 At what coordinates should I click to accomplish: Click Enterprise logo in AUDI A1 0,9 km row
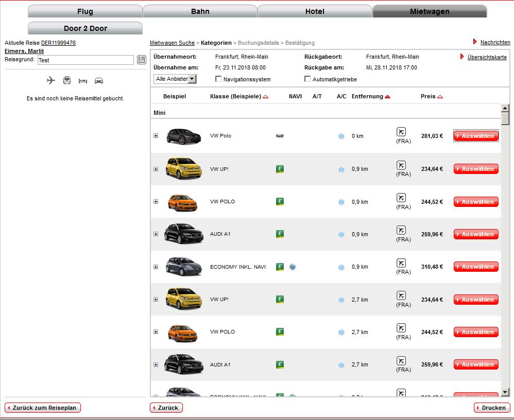pyautogui.click(x=280, y=234)
